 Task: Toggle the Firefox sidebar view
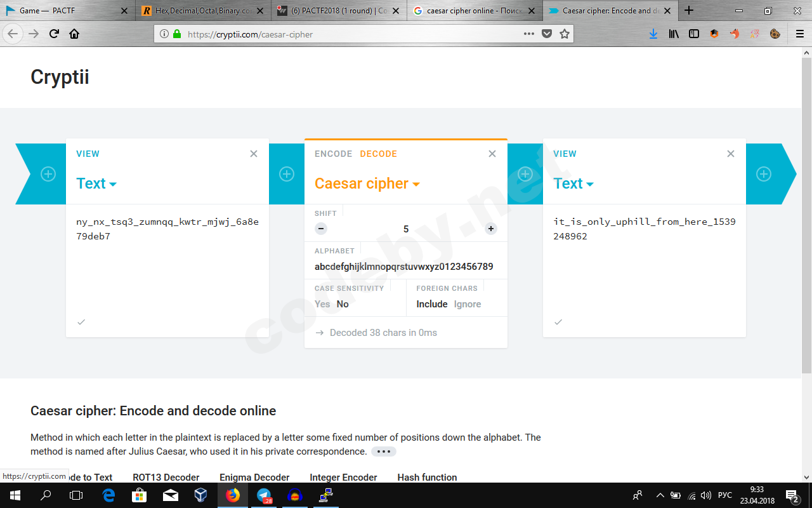point(694,34)
